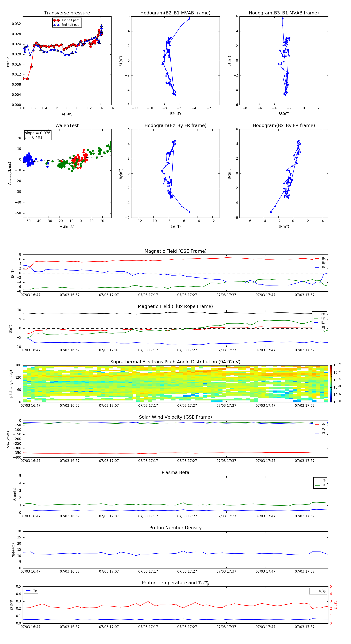Select the 'β' entry in Plasma Beta legend
Viewport: 351px width, 644px height.
[x=320, y=485]
